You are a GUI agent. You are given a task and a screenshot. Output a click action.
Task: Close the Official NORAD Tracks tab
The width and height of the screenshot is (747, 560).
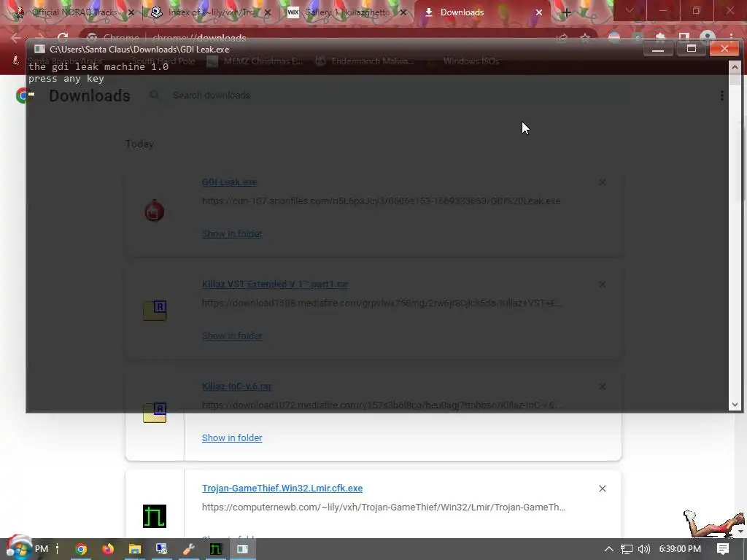click(x=131, y=13)
